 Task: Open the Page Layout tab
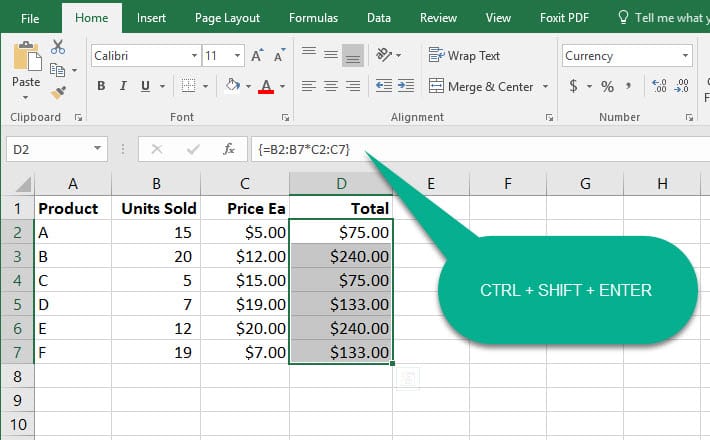coord(227,17)
